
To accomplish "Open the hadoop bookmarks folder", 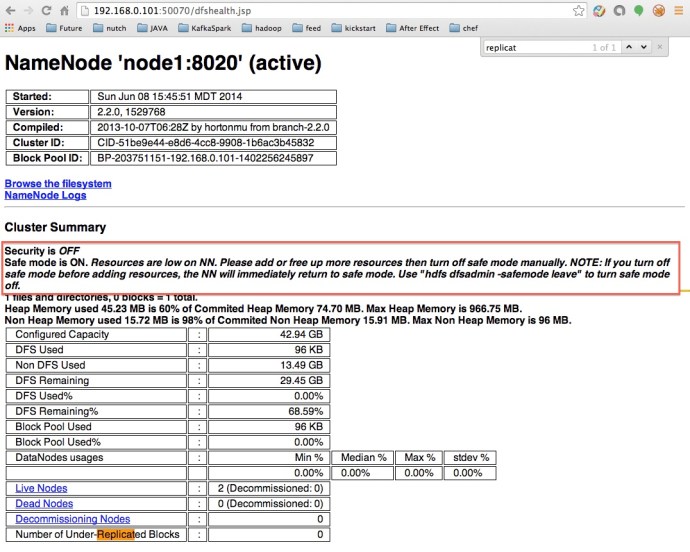I will tap(260, 28).
